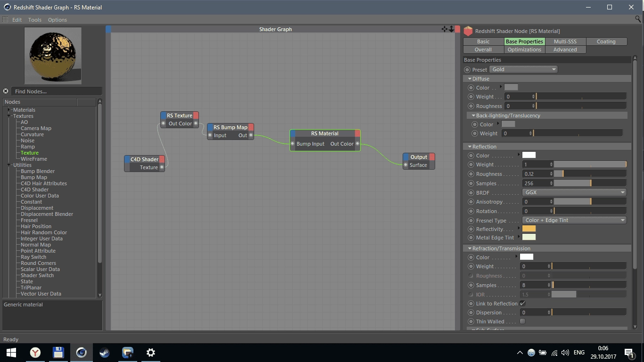Select the Noise texture node
The width and height of the screenshot is (644, 362).
coord(27,140)
